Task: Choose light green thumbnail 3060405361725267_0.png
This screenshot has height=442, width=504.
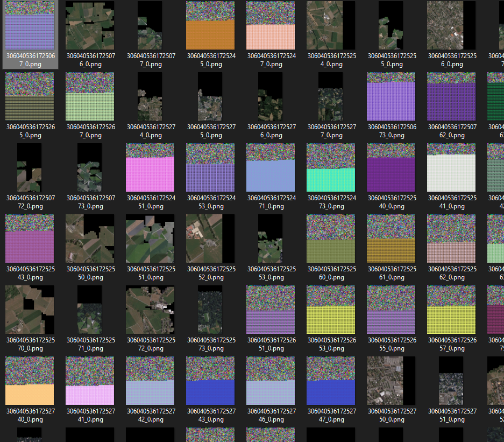Action: [90, 96]
